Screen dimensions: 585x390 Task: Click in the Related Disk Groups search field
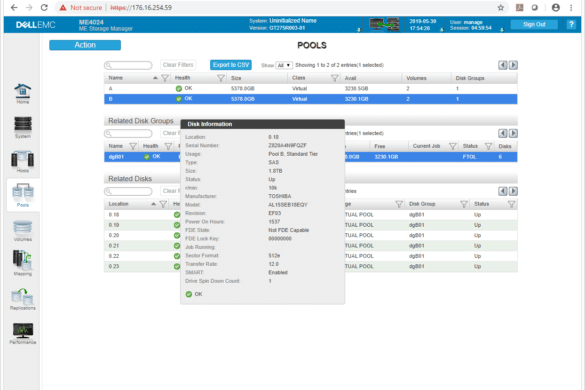pyautogui.click(x=128, y=133)
